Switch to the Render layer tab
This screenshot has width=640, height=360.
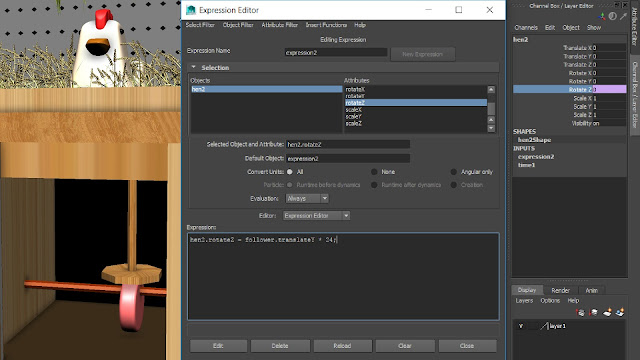pos(560,290)
